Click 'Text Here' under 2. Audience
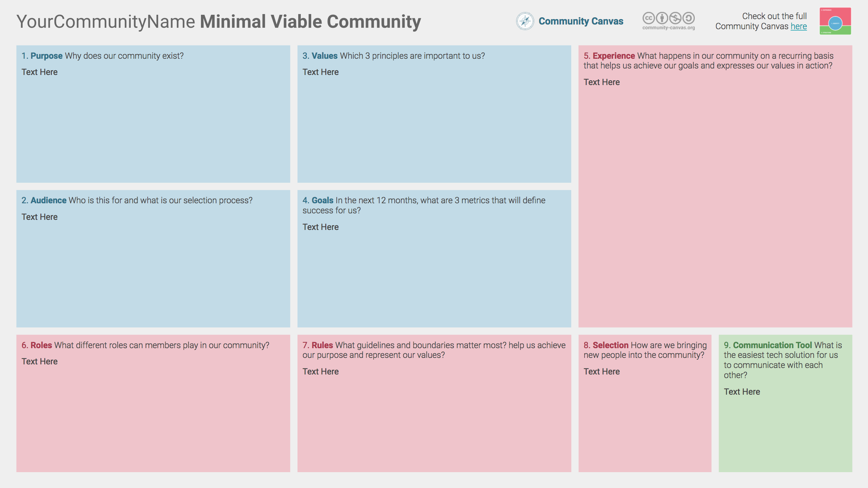Viewport: 868px width, 488px height. (x=40, y=217)
